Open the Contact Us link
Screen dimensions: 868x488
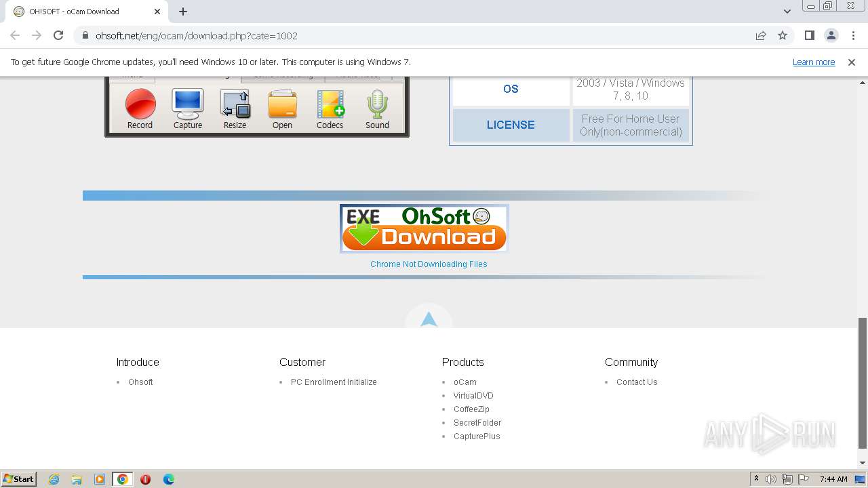[x=637, y=382]
